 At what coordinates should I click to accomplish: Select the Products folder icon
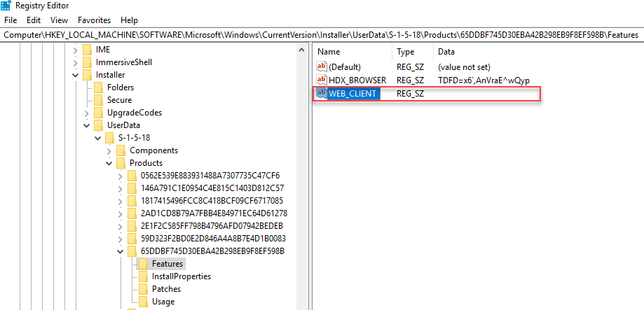pos(121,163)
